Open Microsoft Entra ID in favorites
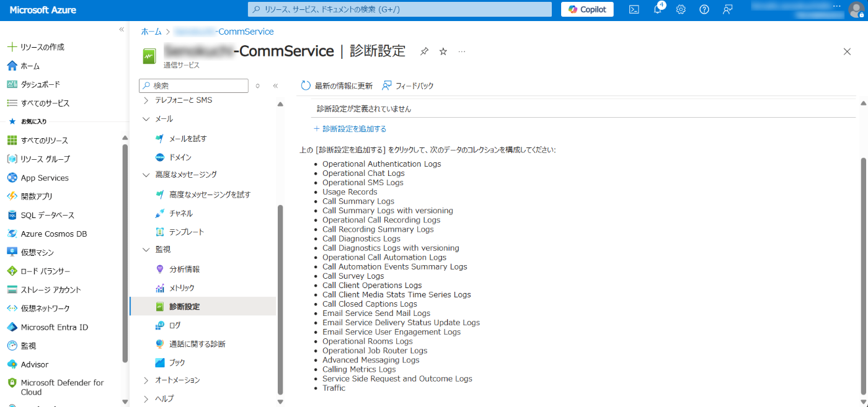This screenshot has width=868, height=407. pos(47,327)
